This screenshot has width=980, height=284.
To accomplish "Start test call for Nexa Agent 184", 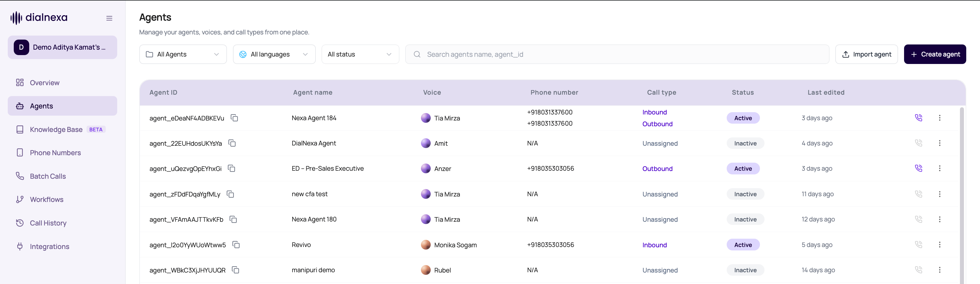I will (918, 118).
